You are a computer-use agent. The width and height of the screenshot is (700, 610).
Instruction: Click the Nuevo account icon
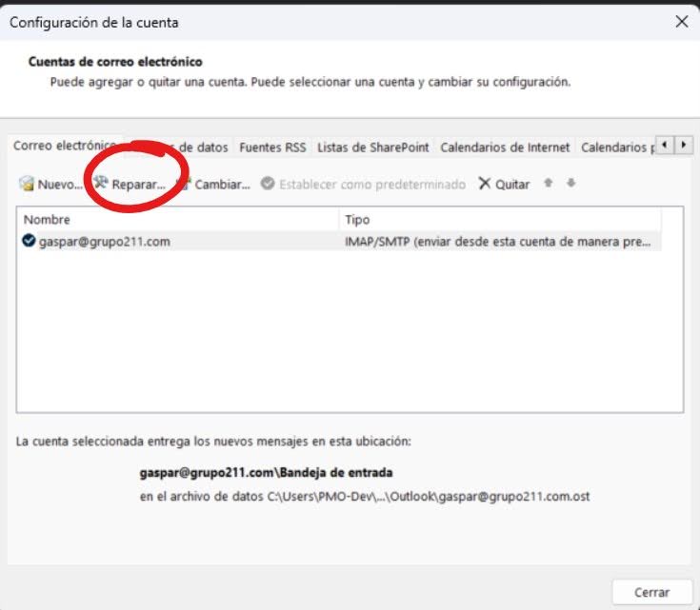pos(27,184)
